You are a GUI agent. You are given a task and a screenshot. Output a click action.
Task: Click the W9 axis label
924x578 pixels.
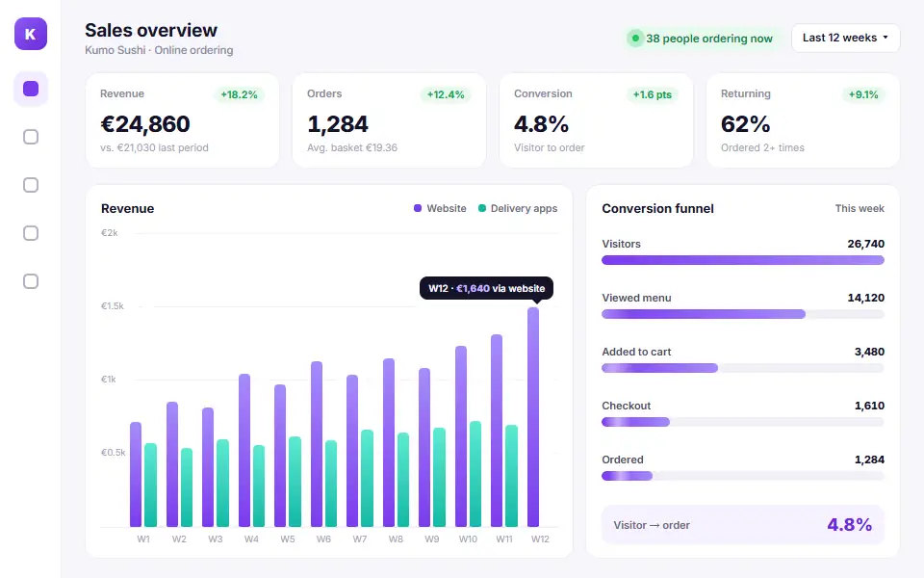432,539
